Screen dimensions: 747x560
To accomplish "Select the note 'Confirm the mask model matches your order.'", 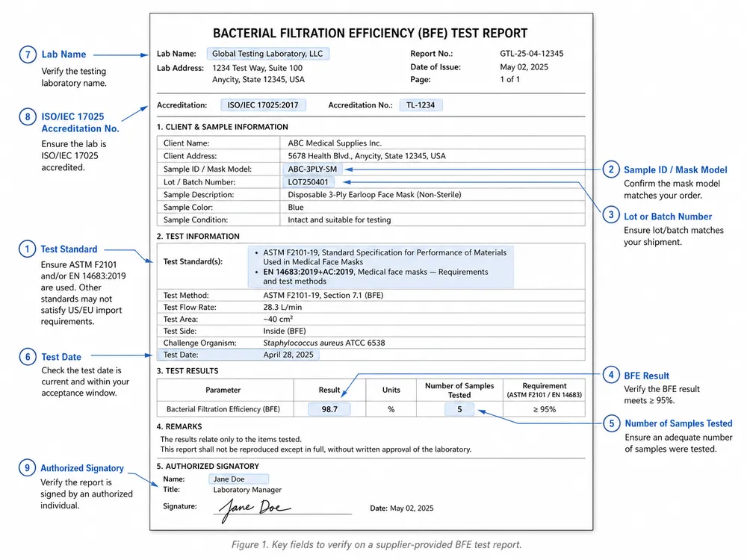I will pyautogui.click(x=672, y=190).
